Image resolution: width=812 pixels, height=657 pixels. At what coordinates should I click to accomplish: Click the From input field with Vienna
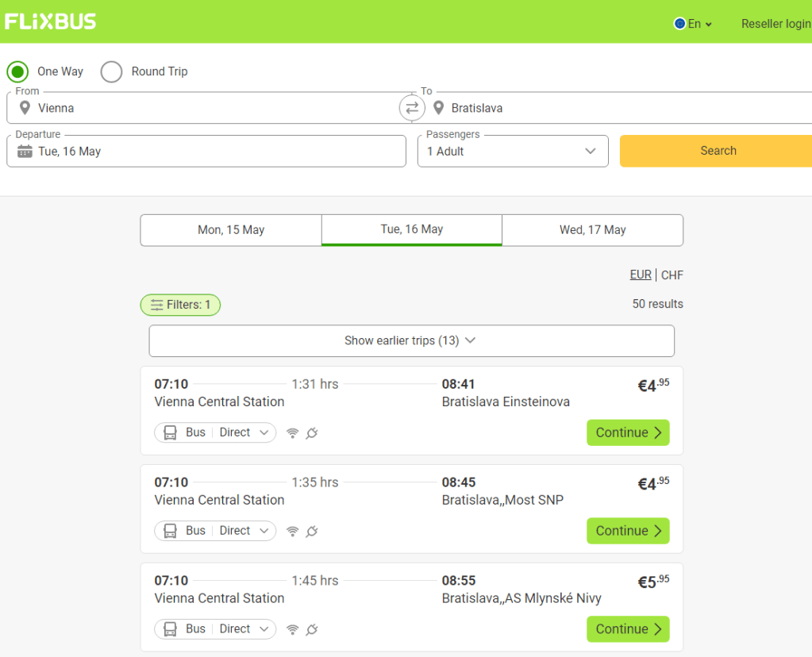click(x=206, y=108)
